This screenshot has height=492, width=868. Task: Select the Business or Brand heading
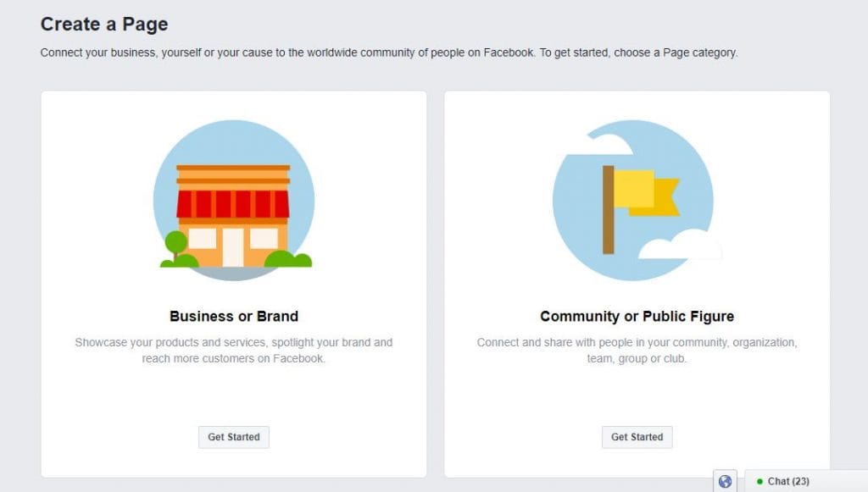point(234,316)
